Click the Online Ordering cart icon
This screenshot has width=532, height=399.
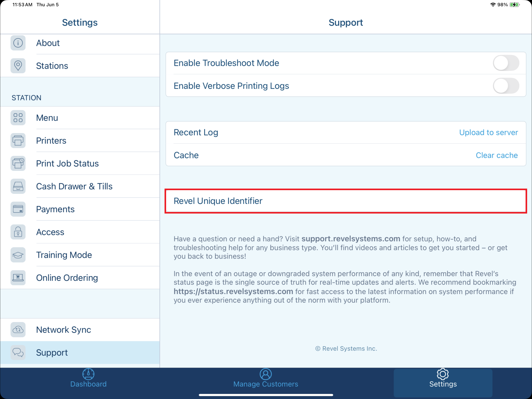pos(18,278)
